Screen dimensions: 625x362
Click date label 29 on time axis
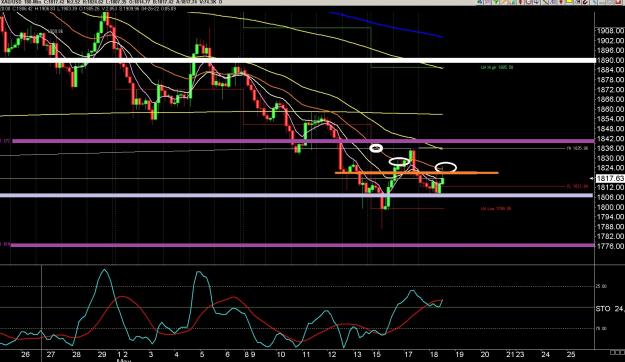pyautogui.click(x=102, y=354)
